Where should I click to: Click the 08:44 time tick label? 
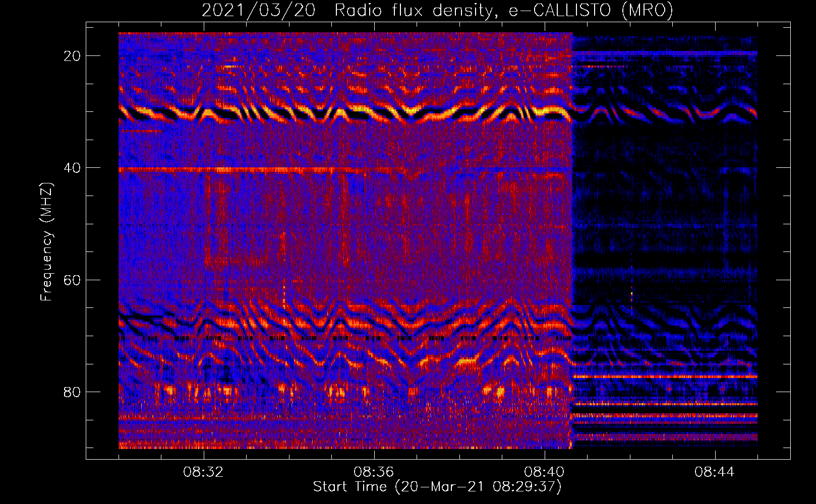(715, 472)
